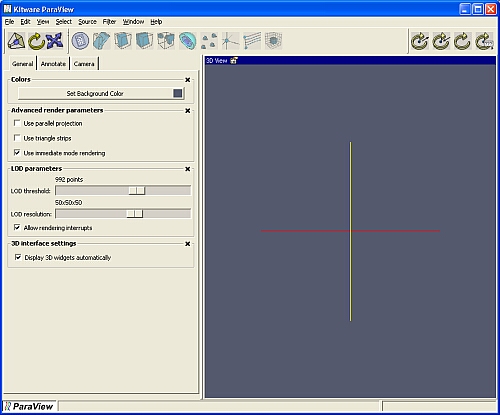Click the round Calculator filter icon

[x=80, y=41]
